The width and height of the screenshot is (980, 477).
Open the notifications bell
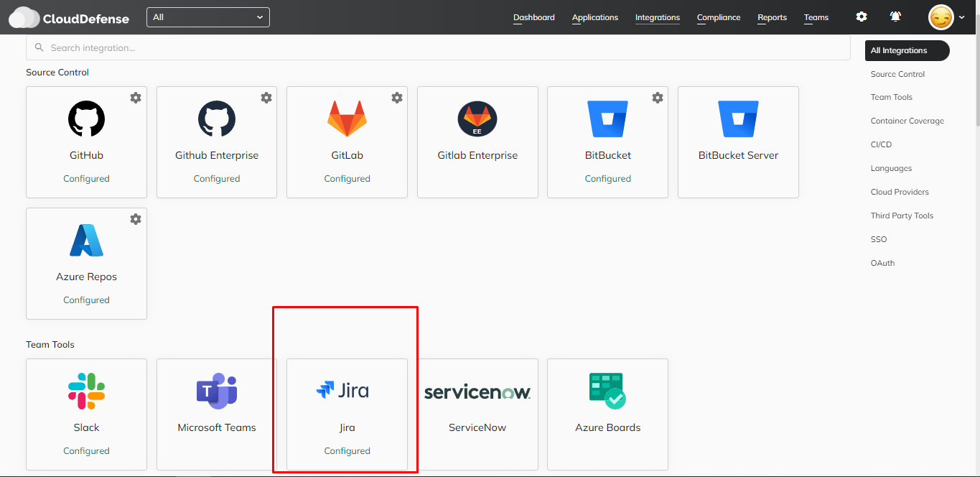[895, 17]
